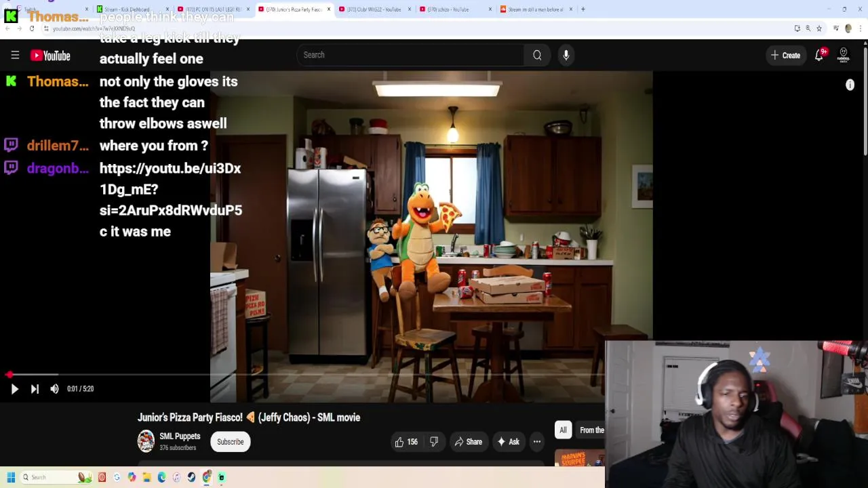Screen dimensions: 868x488
Task: Go to YouTube home via logo
Action: tap(50, 56)
